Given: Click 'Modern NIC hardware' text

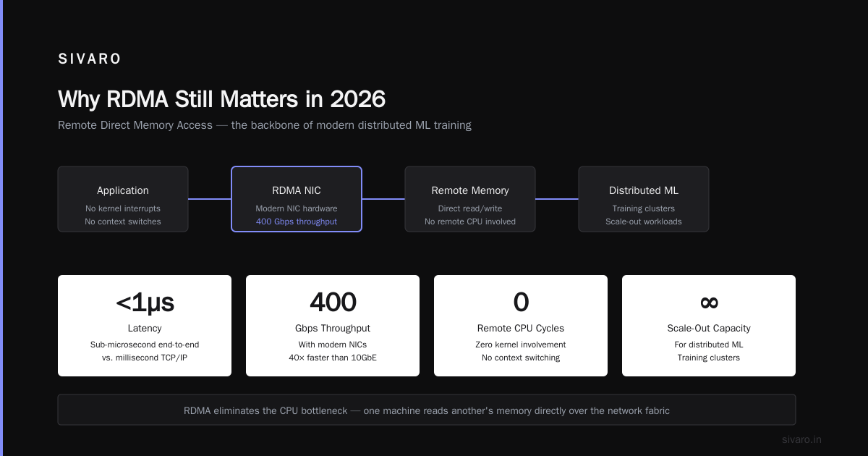Looking at the screenshot, I should pos(297,208).
